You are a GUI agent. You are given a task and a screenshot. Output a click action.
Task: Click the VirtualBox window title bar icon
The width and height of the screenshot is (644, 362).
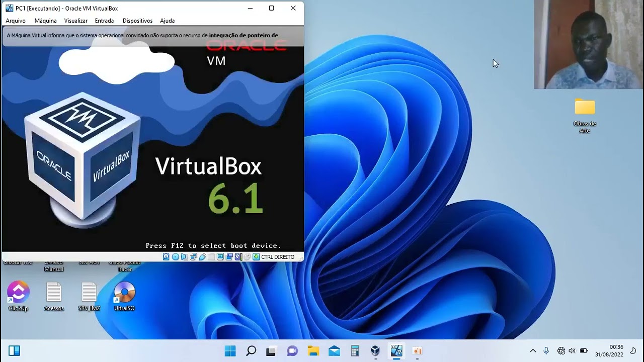[x=9, y=8]
